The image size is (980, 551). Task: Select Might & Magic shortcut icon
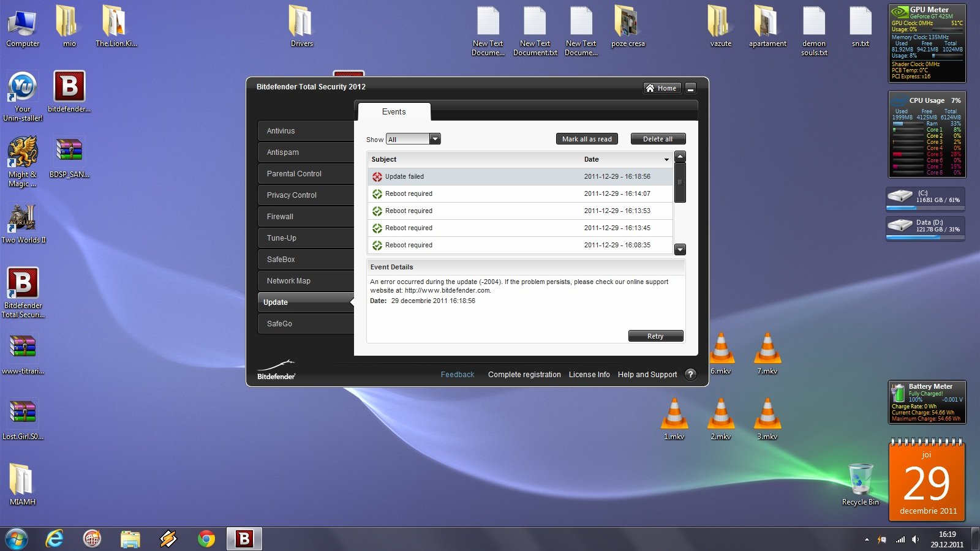click(x=23, y=162)
